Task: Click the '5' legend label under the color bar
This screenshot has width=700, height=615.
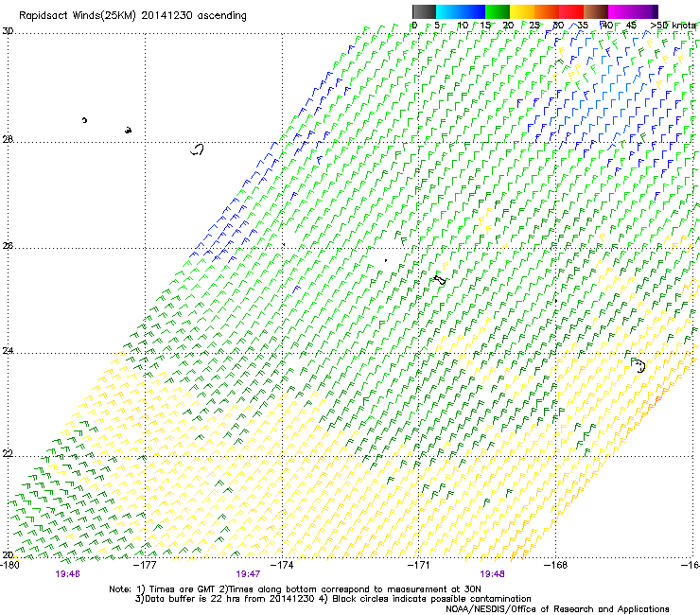Action: [437, 26]
